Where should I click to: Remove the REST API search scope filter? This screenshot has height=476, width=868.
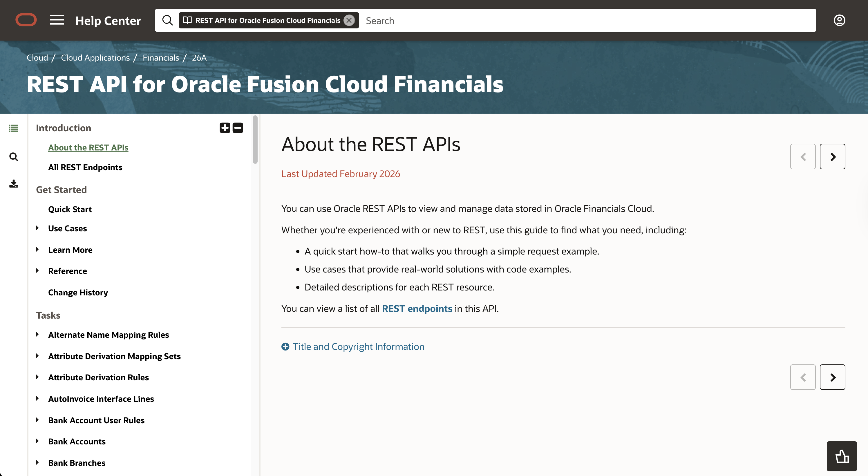tap(349, 21)
